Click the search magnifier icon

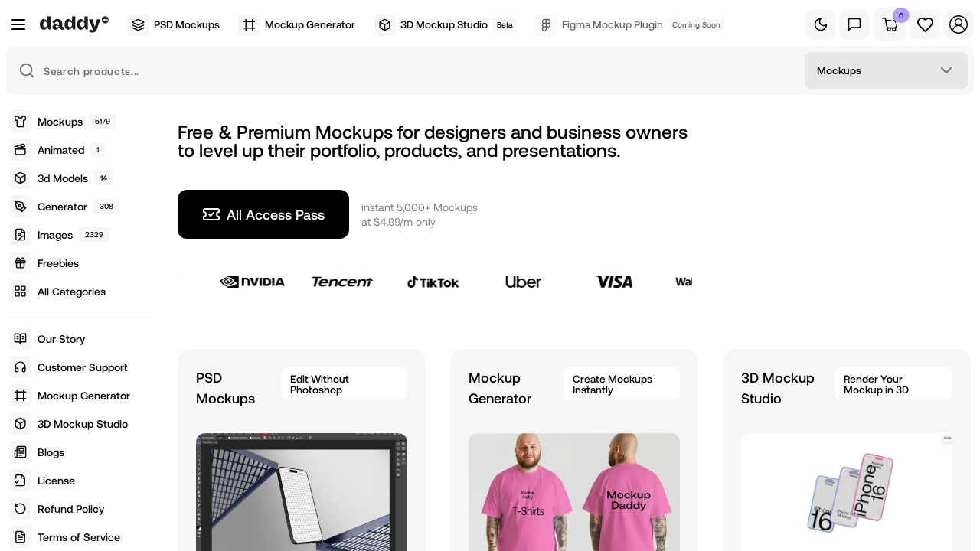[x=27, y=70]
